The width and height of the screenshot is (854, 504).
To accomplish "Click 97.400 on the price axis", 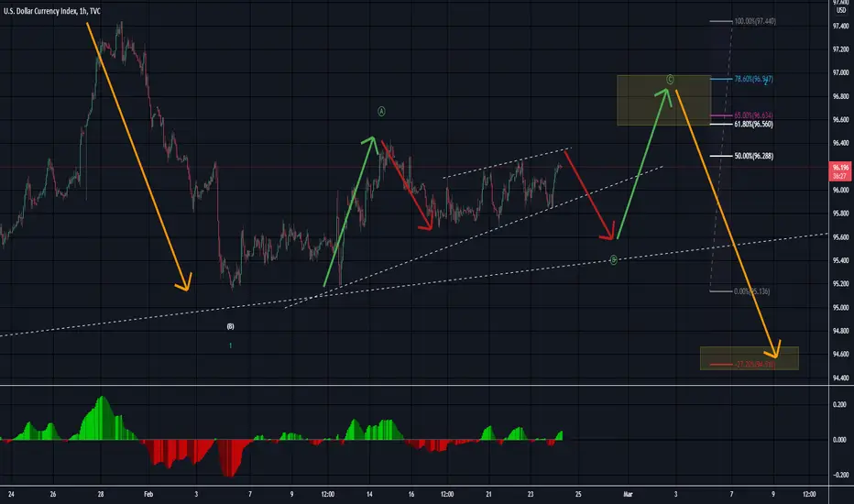I will pyautogui.click(x=840, y=26).
